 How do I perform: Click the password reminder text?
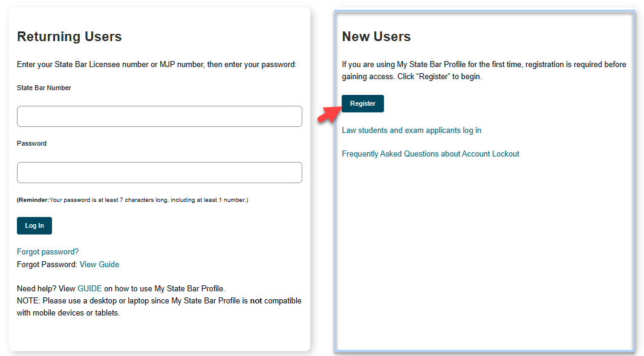point(132,200)
